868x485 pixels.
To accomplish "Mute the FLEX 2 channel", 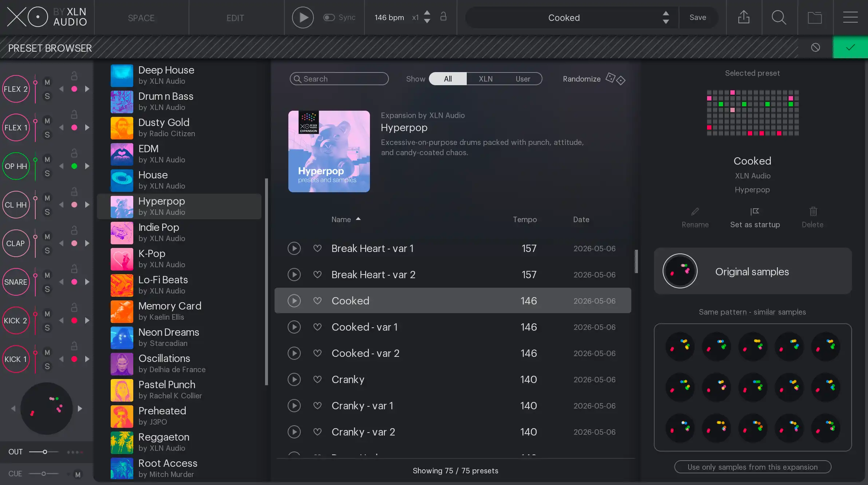I will (x=47, y=82).
